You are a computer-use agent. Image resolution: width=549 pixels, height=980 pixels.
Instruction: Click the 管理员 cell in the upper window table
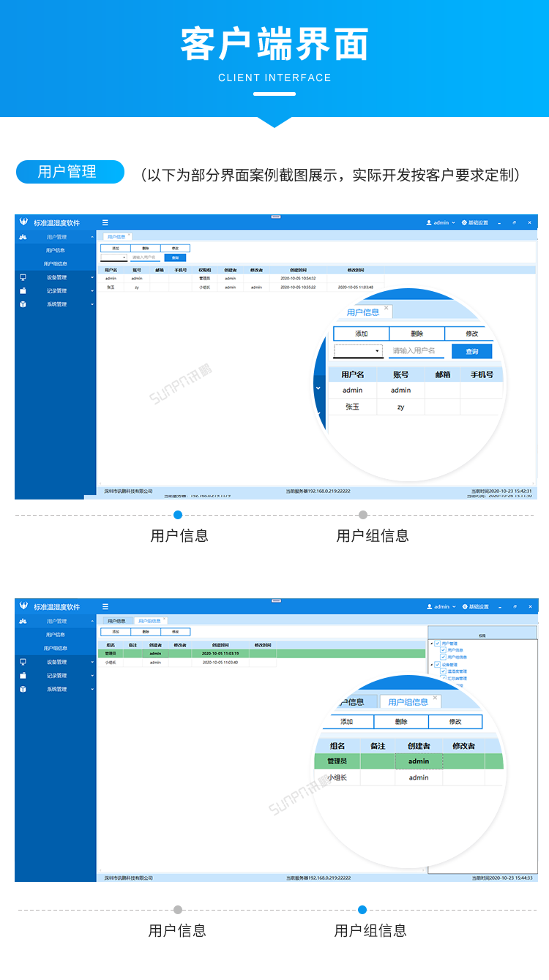tap(205, 278)
